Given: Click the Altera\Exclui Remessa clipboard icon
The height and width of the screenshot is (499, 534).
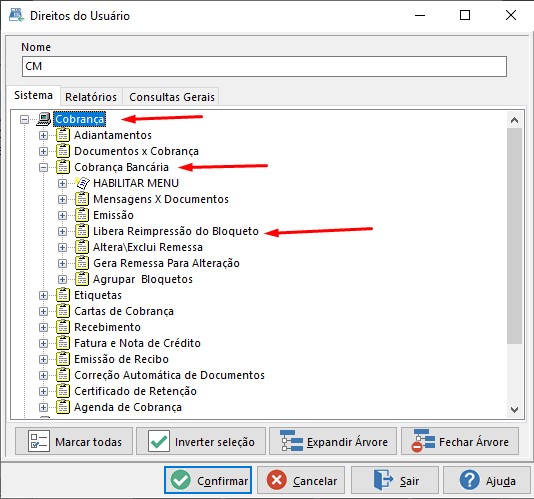Looking at the screenshot, I should pos(82,247).
